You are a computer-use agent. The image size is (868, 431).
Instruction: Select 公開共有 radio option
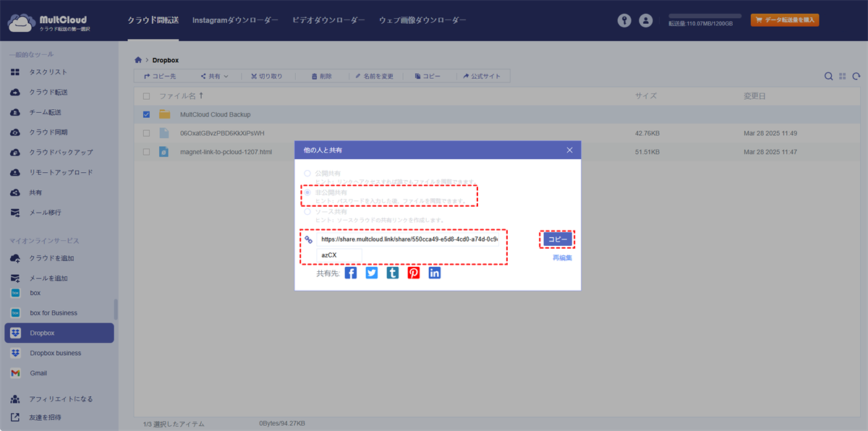pos(307,174)
